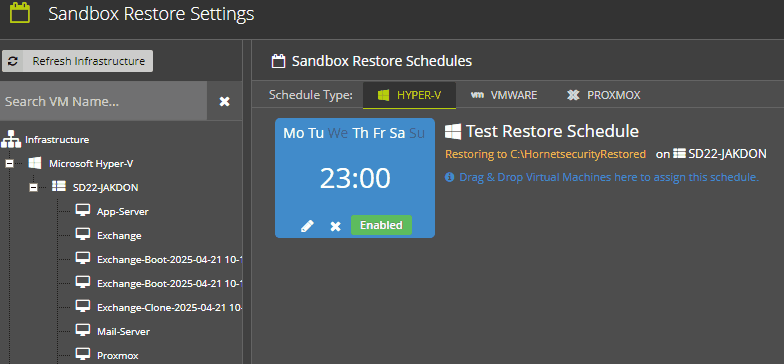Click the refresh arrows icon
This screenshot has width=784, height=364.
12,61
